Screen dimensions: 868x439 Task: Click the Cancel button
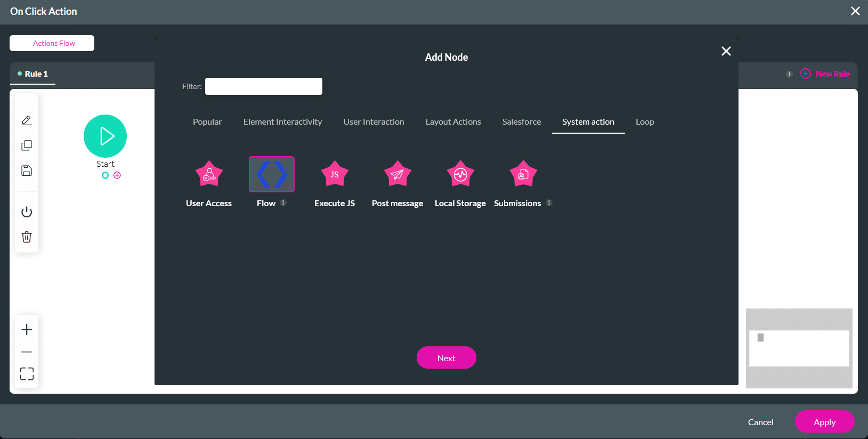click(761, 422)
